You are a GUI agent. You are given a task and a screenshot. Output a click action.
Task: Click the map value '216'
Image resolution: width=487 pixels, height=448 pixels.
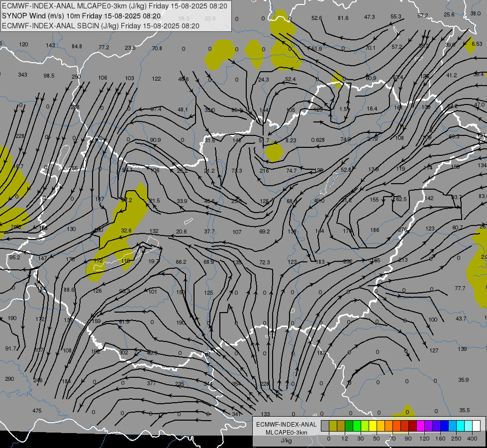pos(264,171)
